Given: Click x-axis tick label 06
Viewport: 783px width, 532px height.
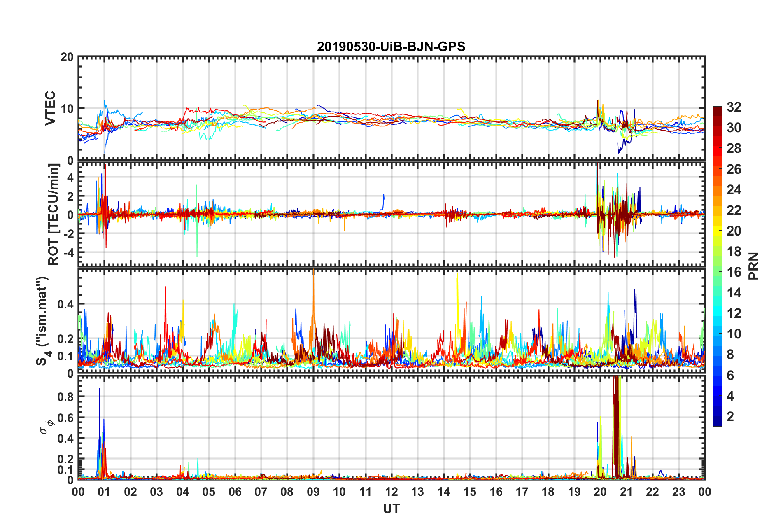Looking at the screenshot, I should pos(235,492).
